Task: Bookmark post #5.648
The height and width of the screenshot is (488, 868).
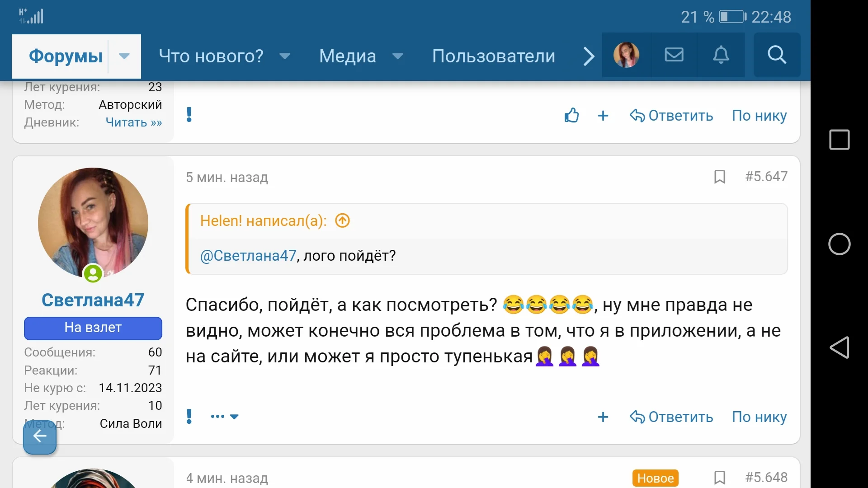Action: click(x=719, y=478)
